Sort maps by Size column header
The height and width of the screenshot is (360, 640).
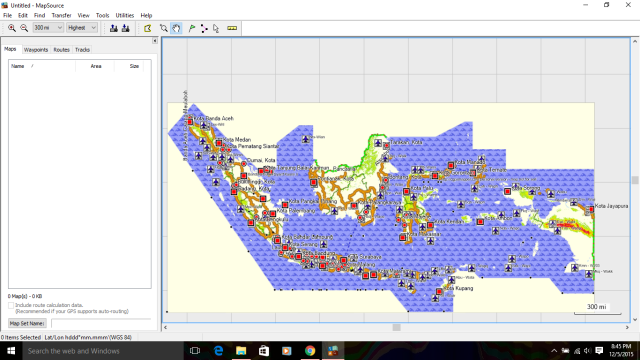pyautogui.click(x=133, y=66)
